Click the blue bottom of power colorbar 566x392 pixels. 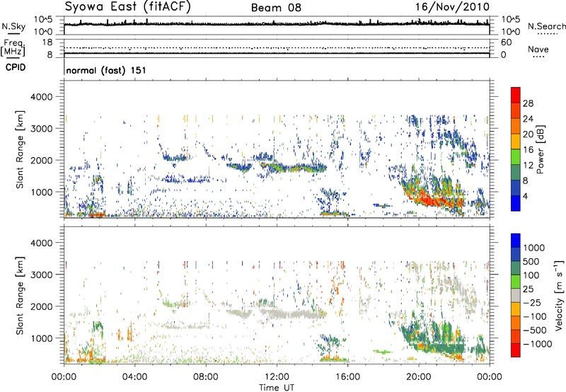pos(516,204)
